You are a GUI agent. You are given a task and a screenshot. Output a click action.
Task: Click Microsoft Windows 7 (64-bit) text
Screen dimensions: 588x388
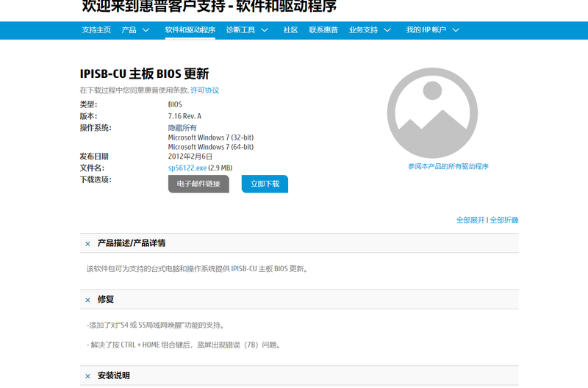point(211,147)
